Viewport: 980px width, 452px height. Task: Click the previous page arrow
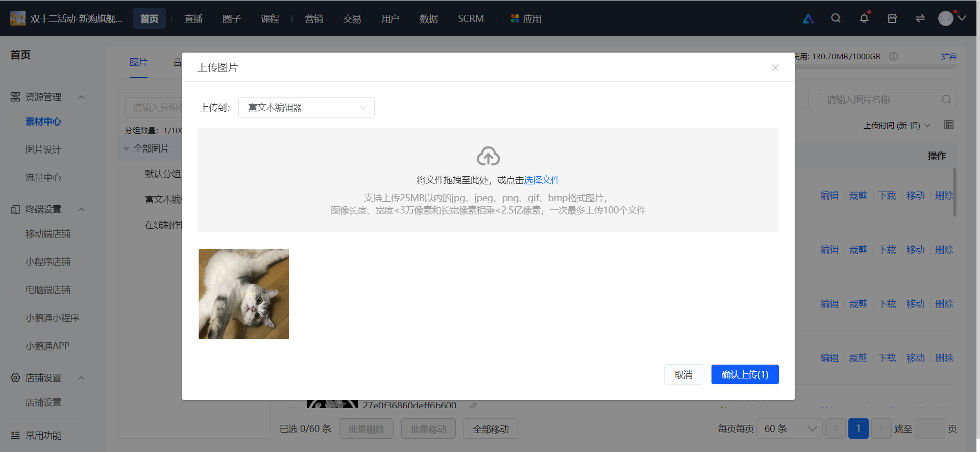836,429
